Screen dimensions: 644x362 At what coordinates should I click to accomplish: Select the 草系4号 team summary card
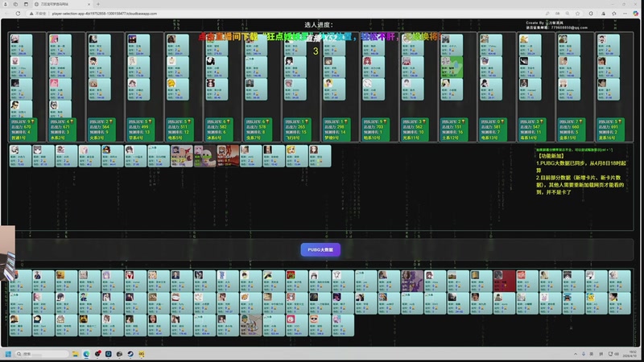click(141, 130)
